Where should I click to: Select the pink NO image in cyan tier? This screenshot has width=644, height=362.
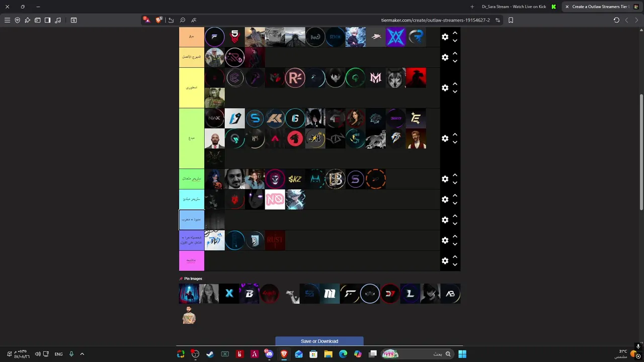[x=275, y=200]
